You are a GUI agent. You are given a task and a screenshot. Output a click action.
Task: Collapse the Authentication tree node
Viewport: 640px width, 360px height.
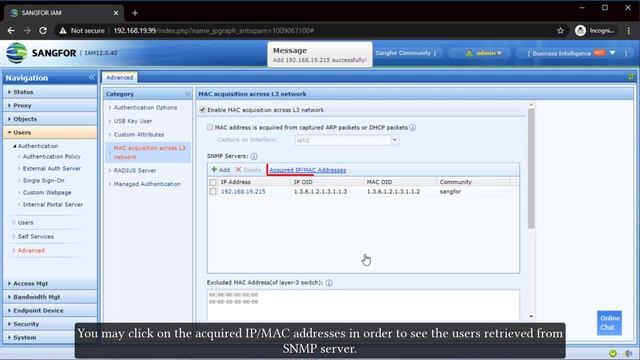pos(15,146)
